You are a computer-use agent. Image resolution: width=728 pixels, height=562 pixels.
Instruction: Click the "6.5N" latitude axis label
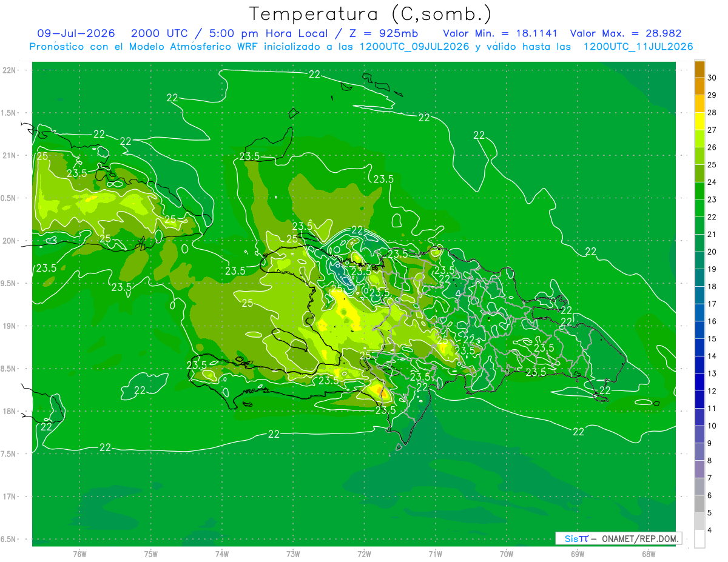[x=9, y=540]
